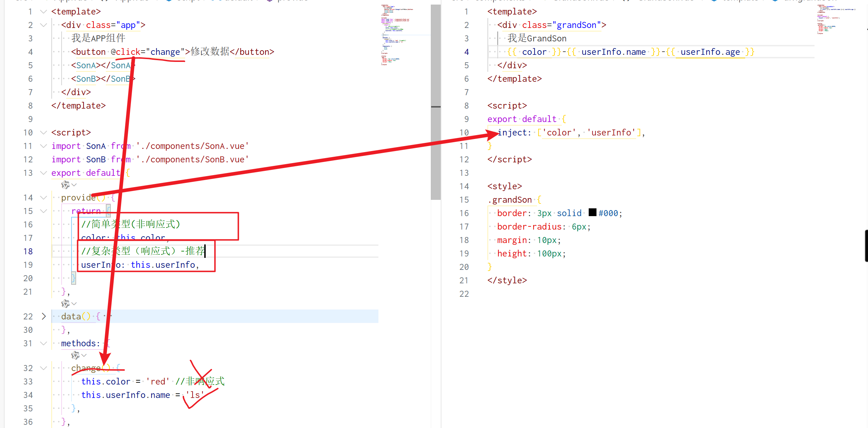The image size is (868, 428).
Task: Fold the provide() function at line 14
Action: coord(44,198)
